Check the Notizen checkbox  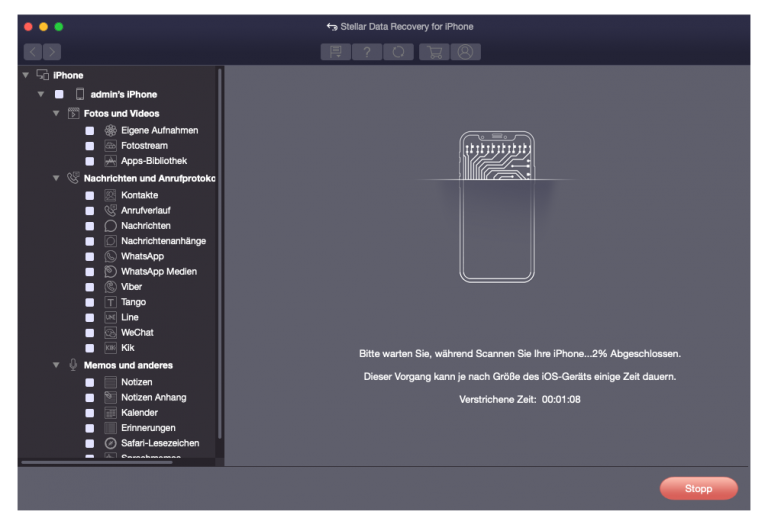[90, 383]
